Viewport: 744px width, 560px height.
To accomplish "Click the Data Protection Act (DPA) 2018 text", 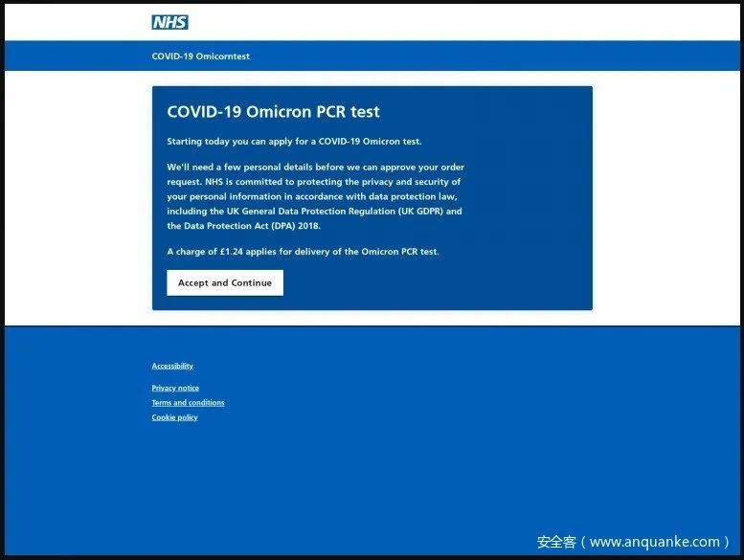I will pos(243,226).
